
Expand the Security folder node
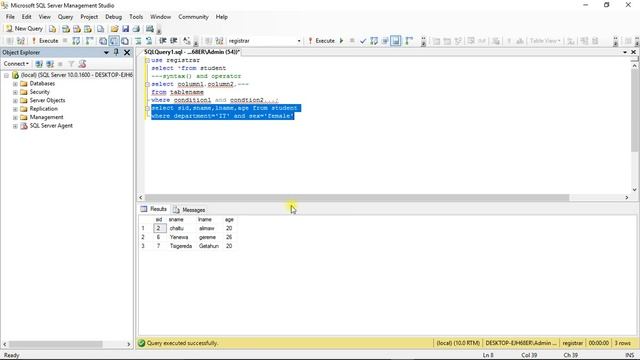pos(15,92)
